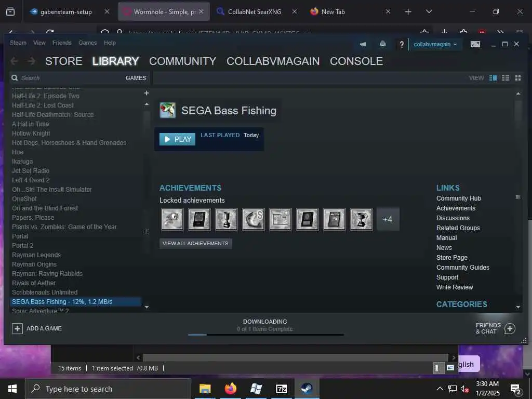Screen dimensions: 532x399
Task: Go to the COMMUNITY section
Action: point(182,61)
